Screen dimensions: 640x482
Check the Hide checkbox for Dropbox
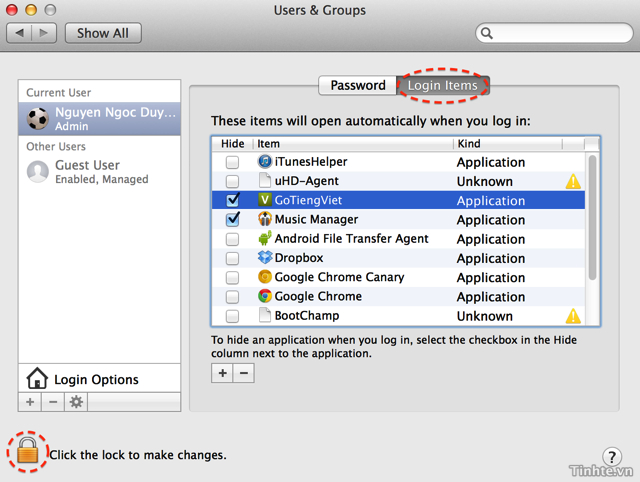232,258
